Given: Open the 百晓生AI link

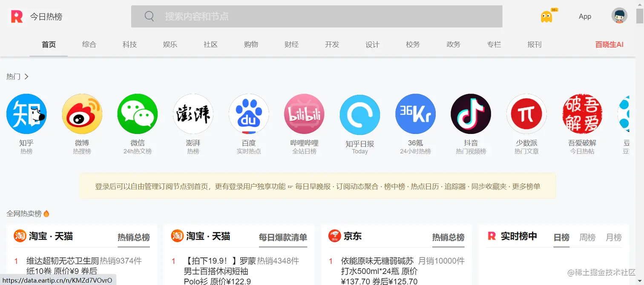Looking at the screenshot, I should click(609, 44).
